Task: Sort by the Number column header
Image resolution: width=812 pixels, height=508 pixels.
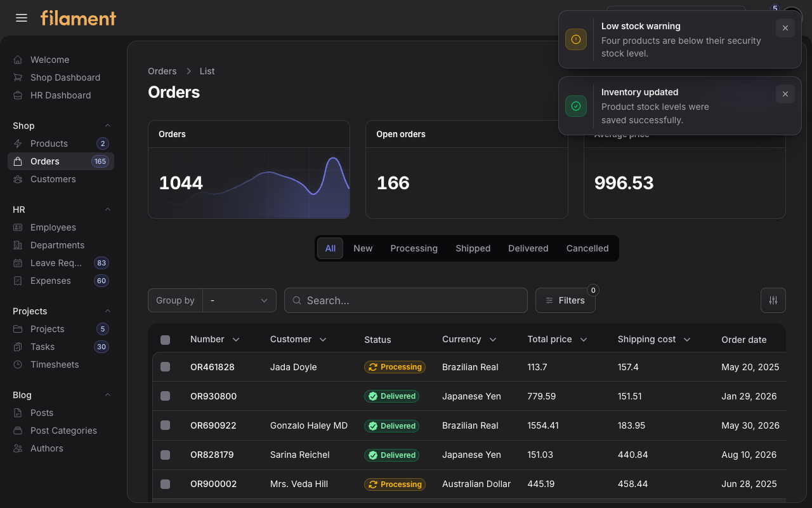Action: click(x=215, y=339)
